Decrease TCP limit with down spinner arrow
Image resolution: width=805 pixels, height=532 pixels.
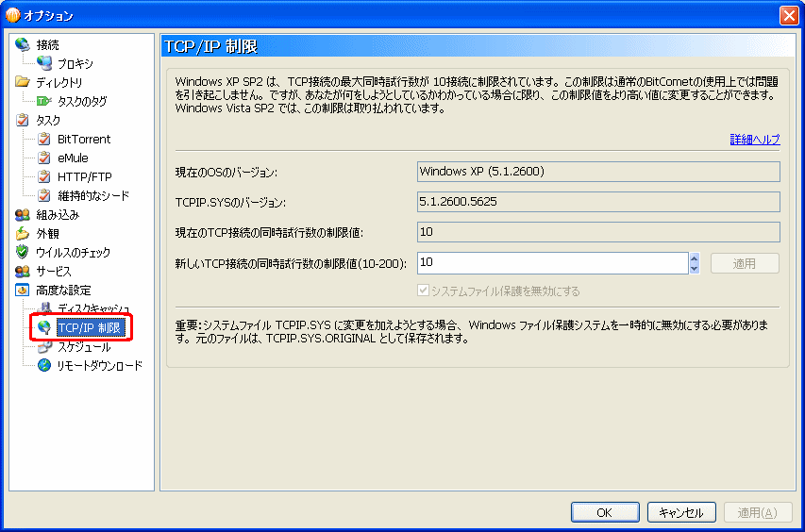[x=694, y=269]
